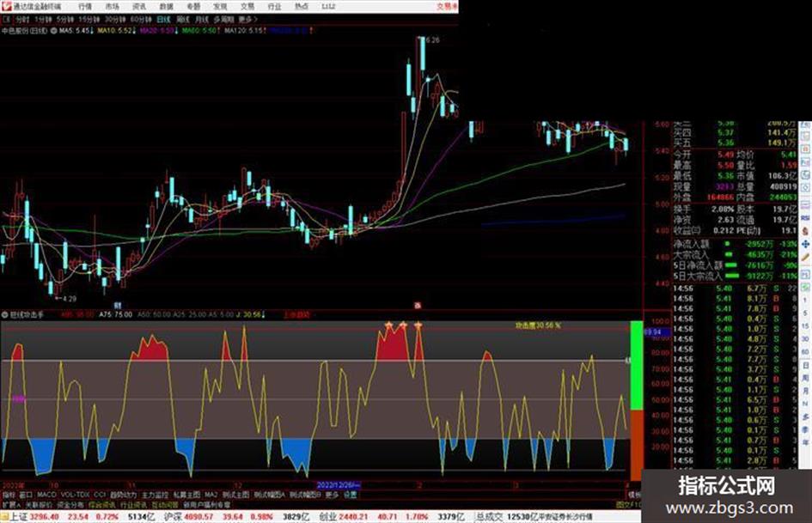812x523 pixels.
Task: Open the 数据 menu
Action: [x=166, y=6]
